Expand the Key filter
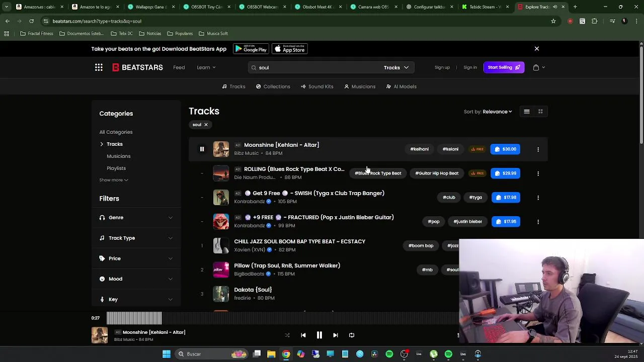This screenshot has height=362, width=644. point(136,299)
